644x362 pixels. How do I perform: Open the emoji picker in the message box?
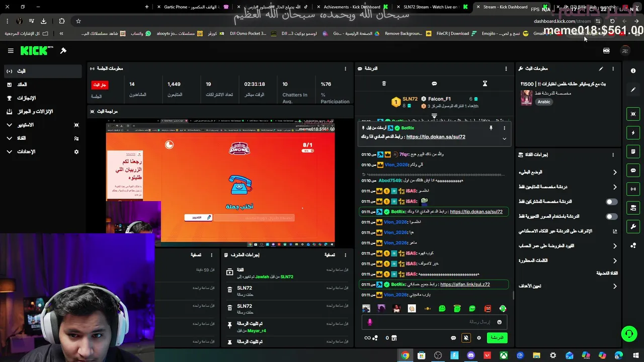point(499,322)
